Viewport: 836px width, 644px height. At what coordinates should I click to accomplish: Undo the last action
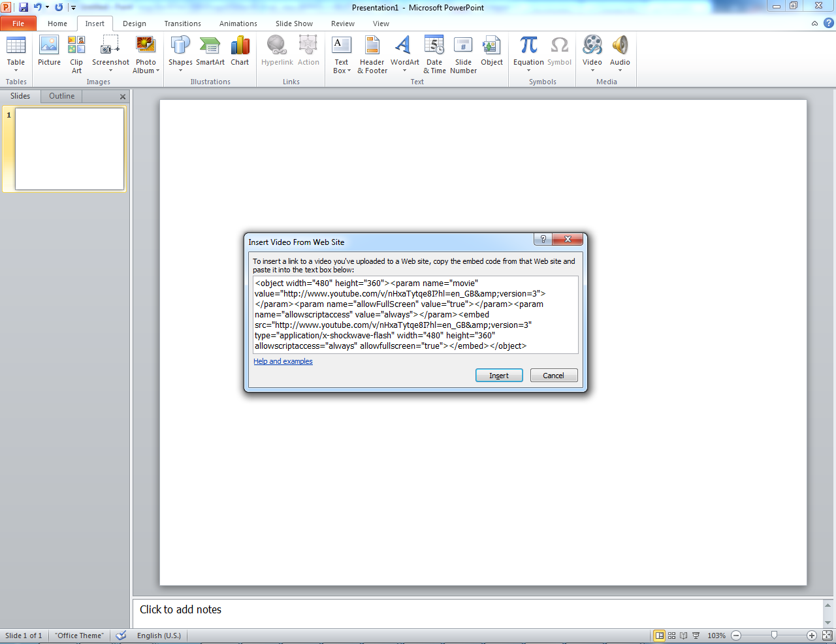pyautogui.click(x=38, y=7)
